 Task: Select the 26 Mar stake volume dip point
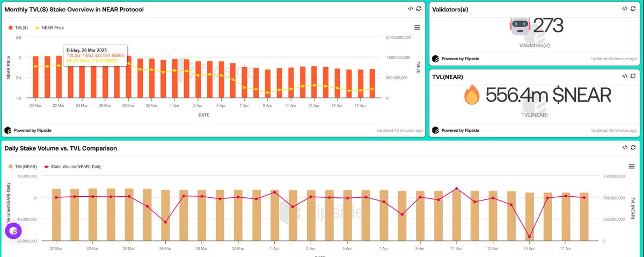tap(165, 222)
